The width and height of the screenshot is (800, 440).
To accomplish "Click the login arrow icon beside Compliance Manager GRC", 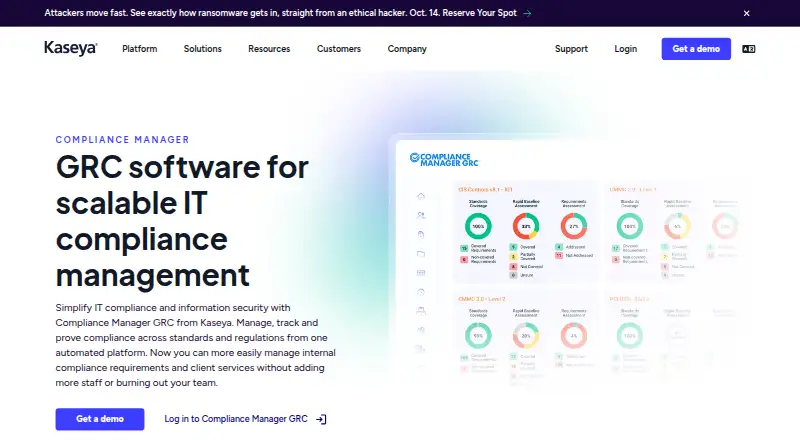I will tap(321, 420).
